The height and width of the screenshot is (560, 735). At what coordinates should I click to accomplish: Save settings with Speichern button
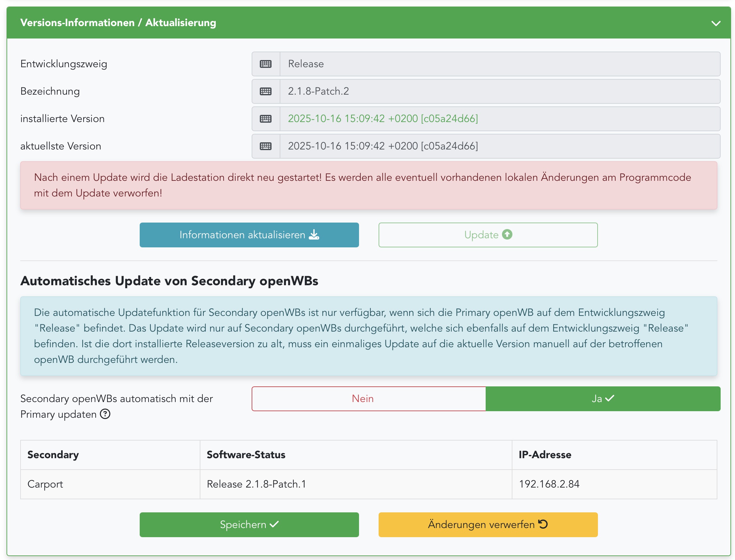pyautogui.click(x=249, y=524)
